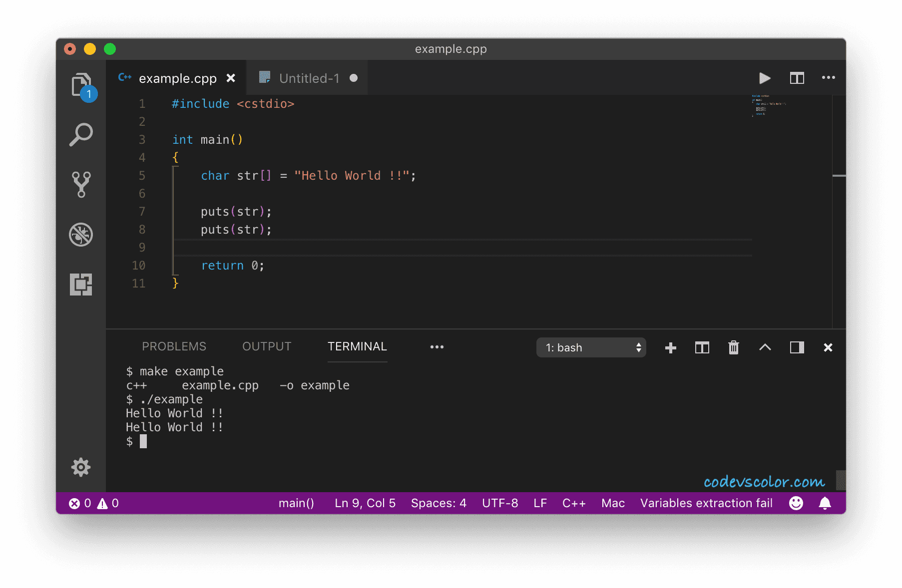The image size is (902, 588).
Task: Click the Spaces: 4 indentation setting
Action: (438, 503)
